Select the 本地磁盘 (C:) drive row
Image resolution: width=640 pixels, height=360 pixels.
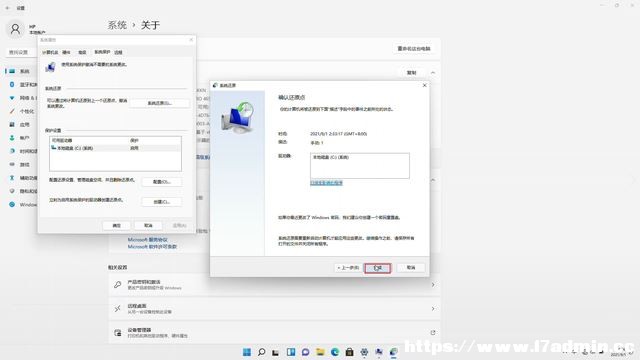coord(116,148)
